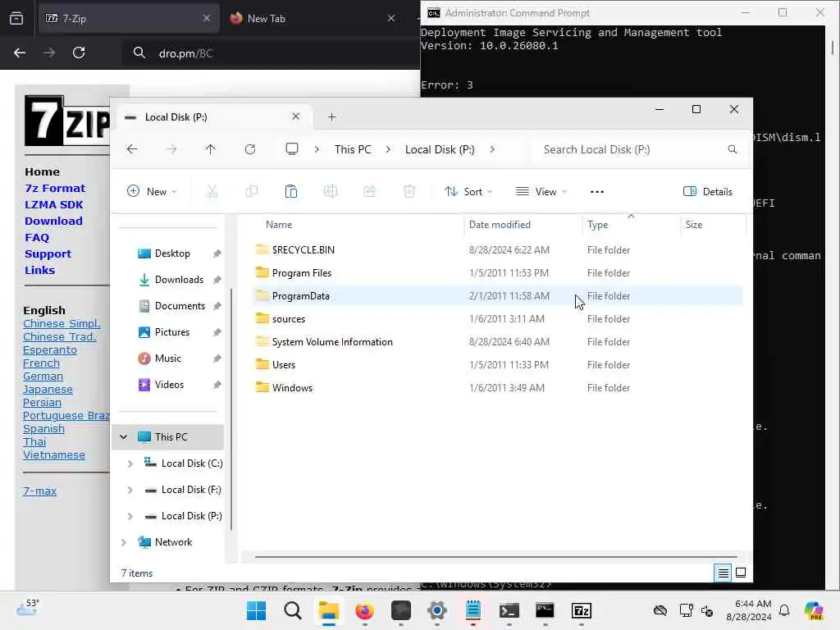Open the LZMA SDK link
Screen dimensions: 840x630
click(53, 204)
